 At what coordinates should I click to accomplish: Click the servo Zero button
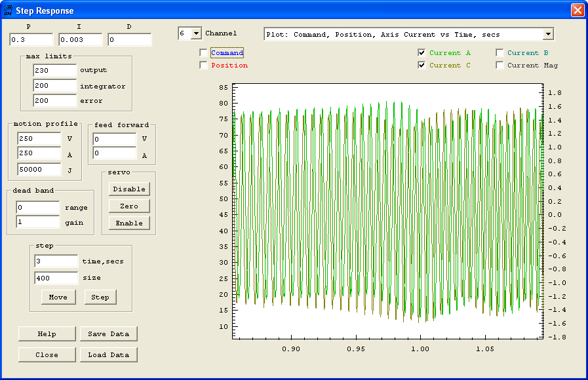tap(129, 206)
